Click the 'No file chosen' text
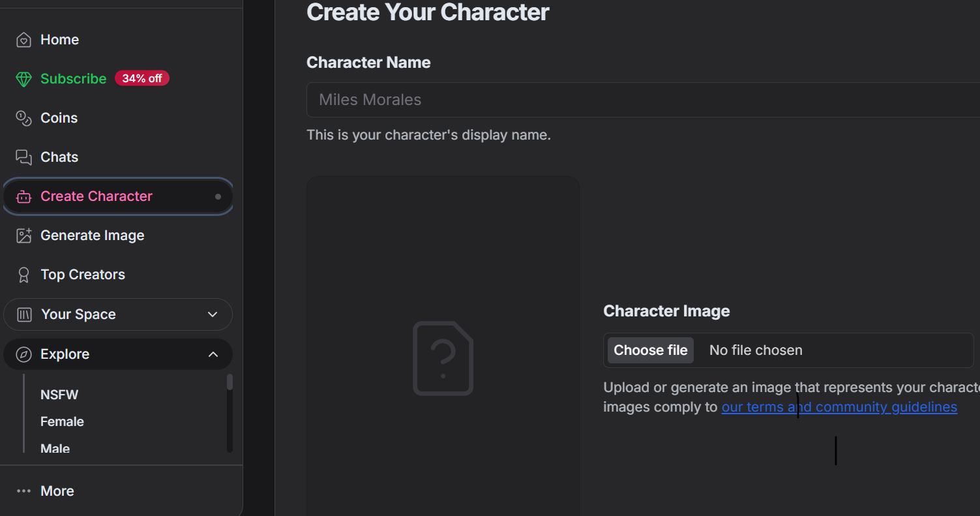The width and height of the screenshot is (980, 516). tap(756, 350)
